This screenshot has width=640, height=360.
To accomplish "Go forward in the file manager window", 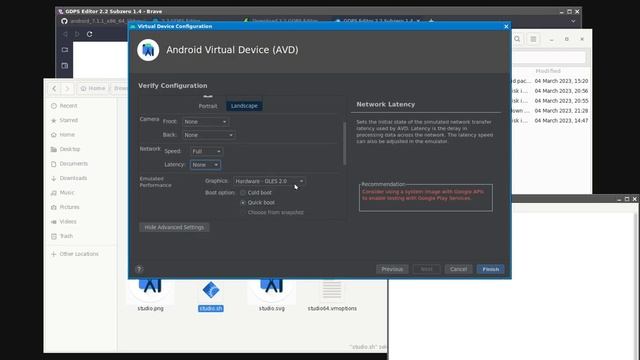I will click(67, 88).
